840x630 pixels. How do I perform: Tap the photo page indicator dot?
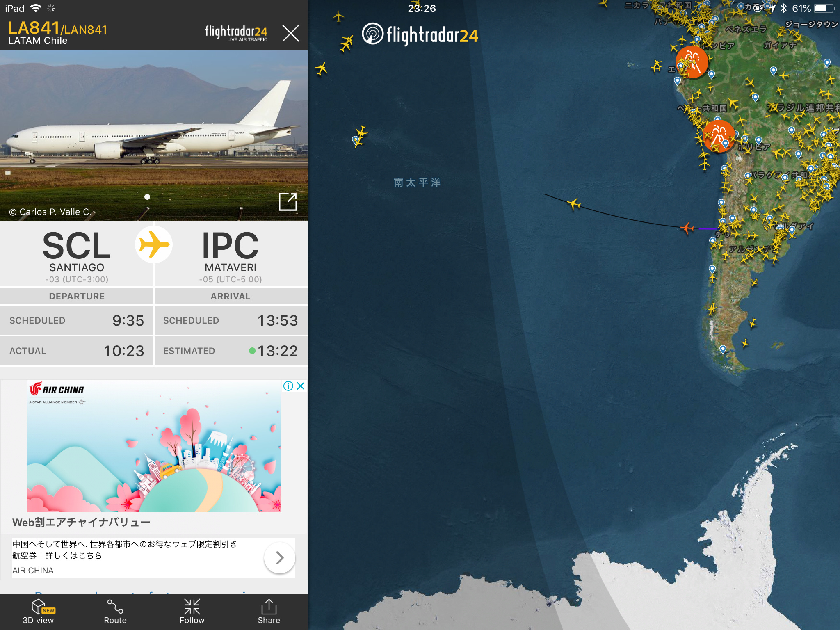(147, 197)
